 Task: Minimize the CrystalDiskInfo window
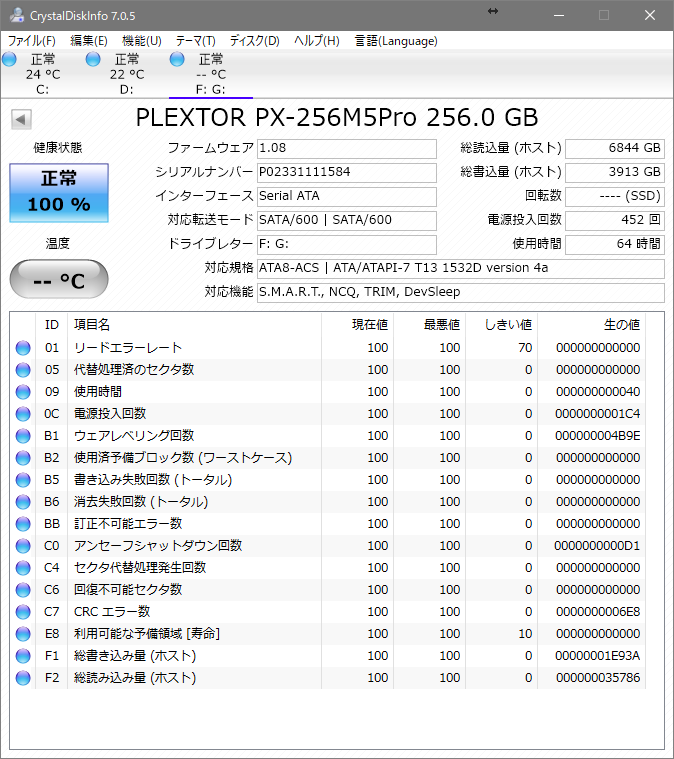[559, 15]
